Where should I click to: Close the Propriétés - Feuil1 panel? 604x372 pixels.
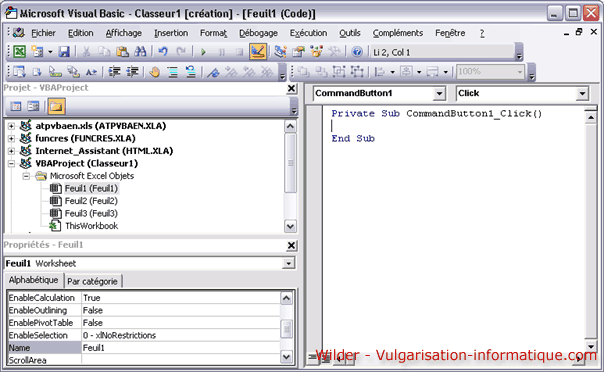tap(292, 245)
